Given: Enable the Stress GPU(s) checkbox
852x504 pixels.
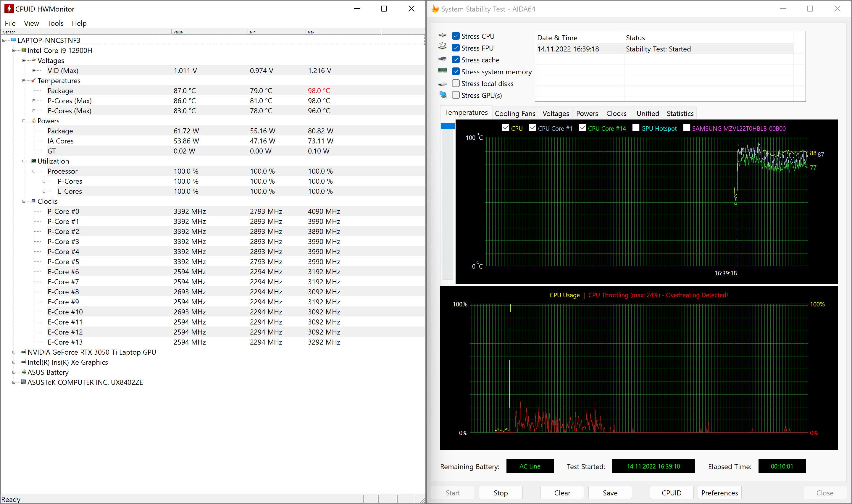Looking at the screenshot, I should (x=456, y=95).
